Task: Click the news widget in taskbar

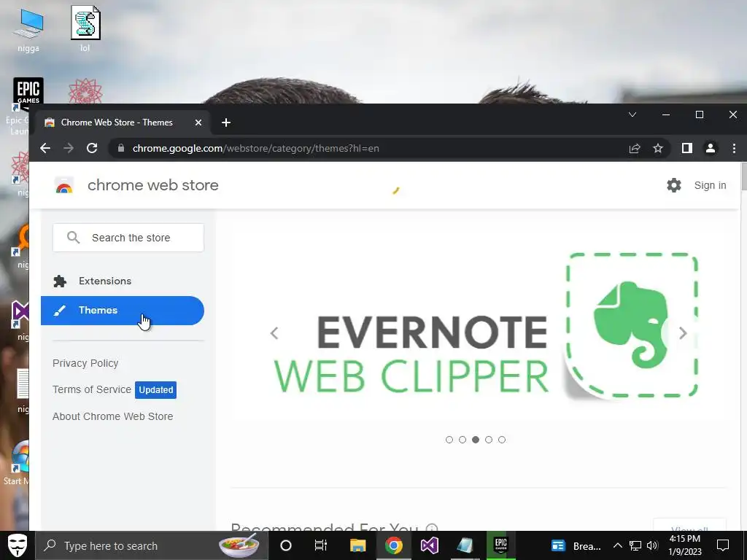Action: (x=576, y=545)
